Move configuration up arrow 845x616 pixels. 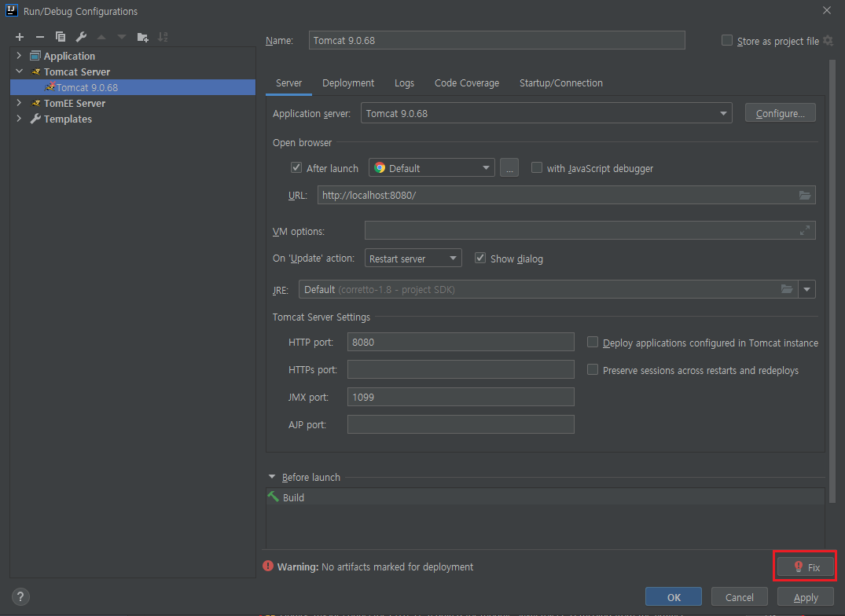[101, 37]
